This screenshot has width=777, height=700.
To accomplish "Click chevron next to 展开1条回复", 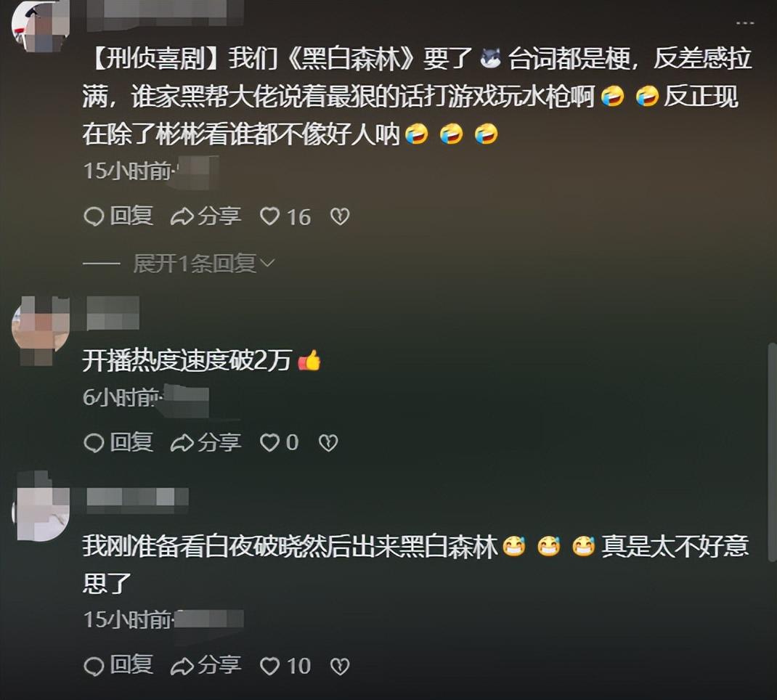I will (267, 263).
